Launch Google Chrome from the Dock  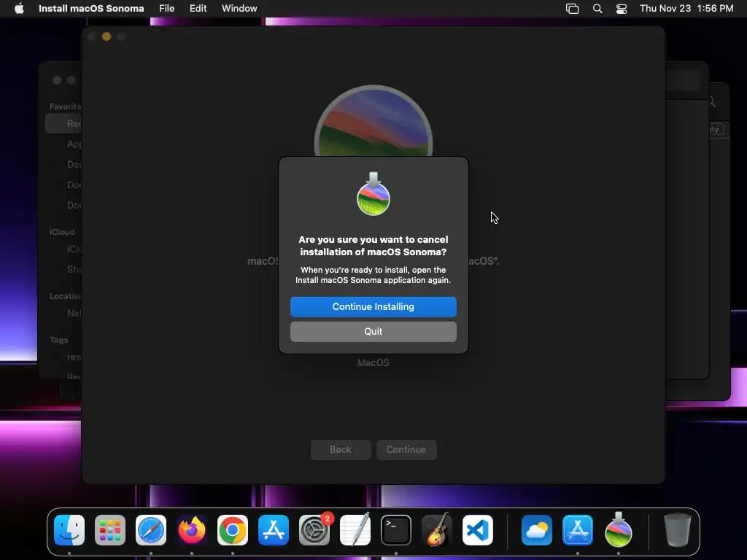[233, 530]
